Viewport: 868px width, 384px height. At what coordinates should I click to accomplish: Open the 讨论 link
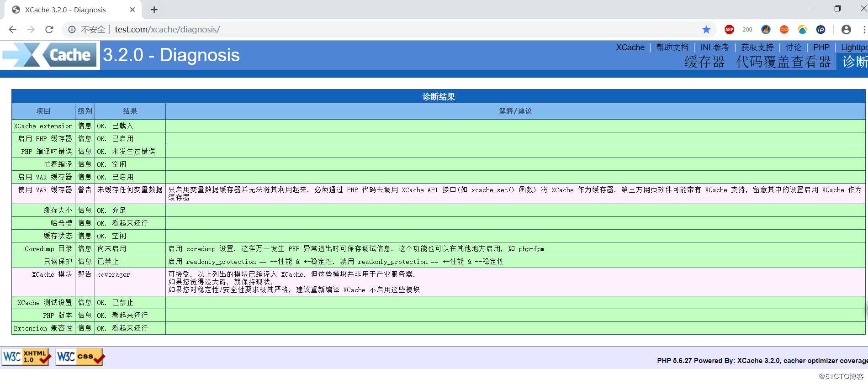pos(793,47)
